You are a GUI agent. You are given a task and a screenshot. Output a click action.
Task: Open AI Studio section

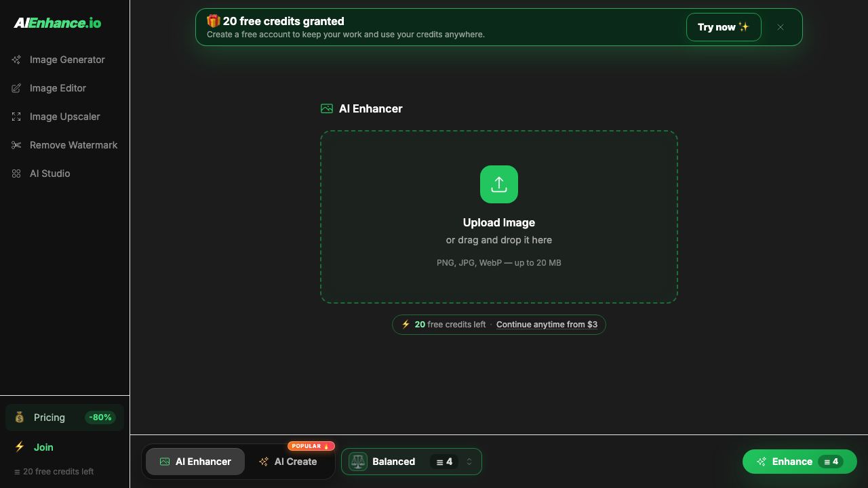click(x=65, y=174)
